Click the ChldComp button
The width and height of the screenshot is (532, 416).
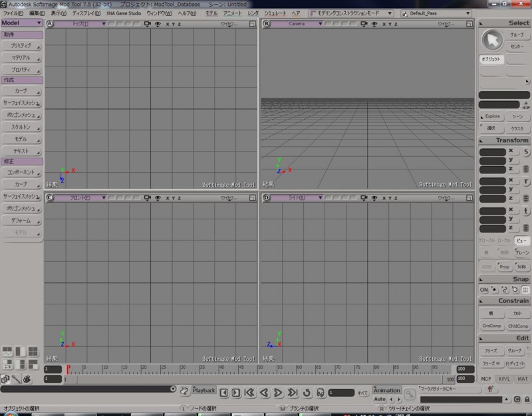518,326
